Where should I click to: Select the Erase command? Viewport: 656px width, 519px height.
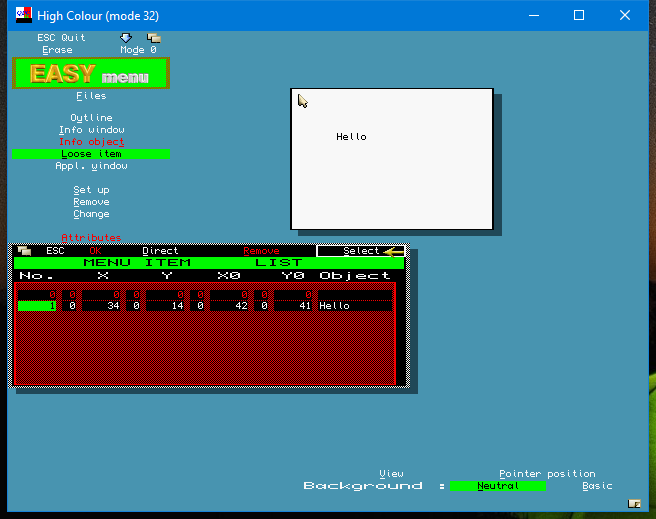[x=57, y=50]
